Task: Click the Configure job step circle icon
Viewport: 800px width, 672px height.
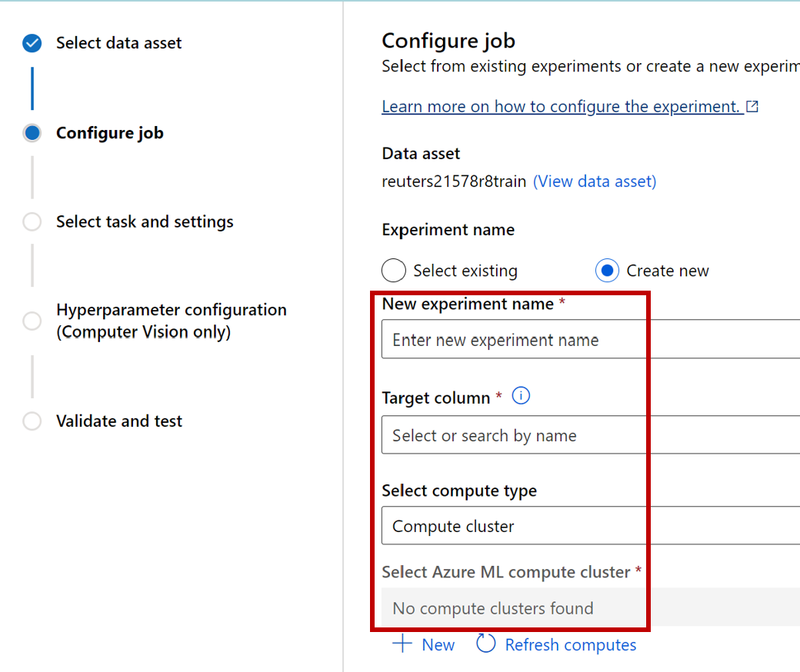Action: click(x=32, y=132)
